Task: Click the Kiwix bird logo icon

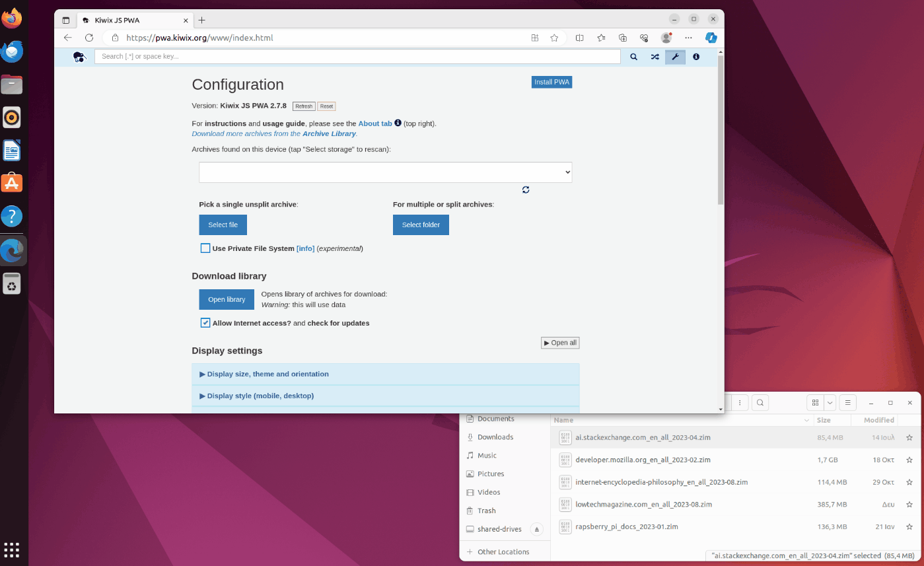Action: 79,57
